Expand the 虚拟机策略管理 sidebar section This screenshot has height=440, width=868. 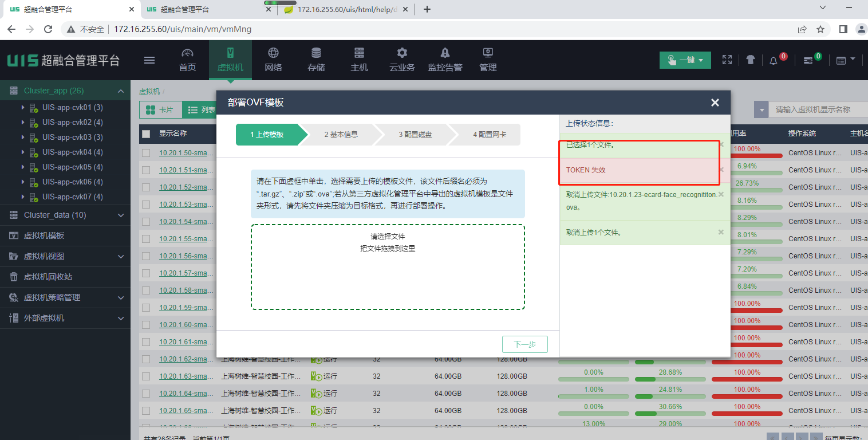click(x=120, y=297)
